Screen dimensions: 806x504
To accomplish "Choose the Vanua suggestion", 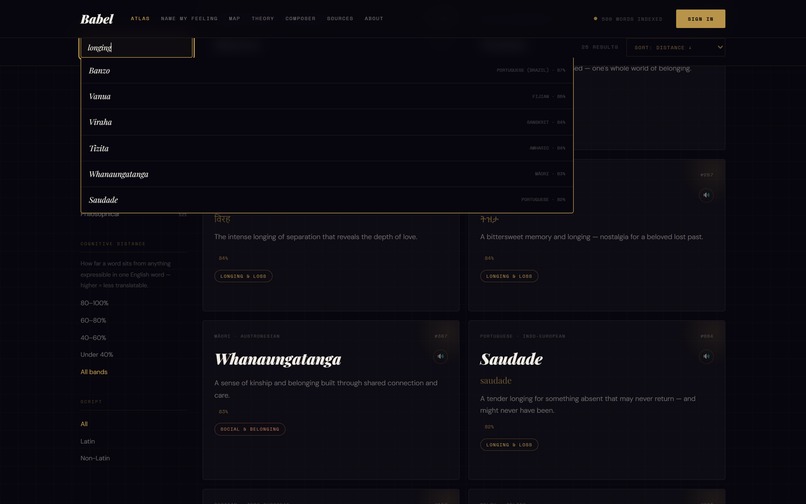I will point(327,96).
